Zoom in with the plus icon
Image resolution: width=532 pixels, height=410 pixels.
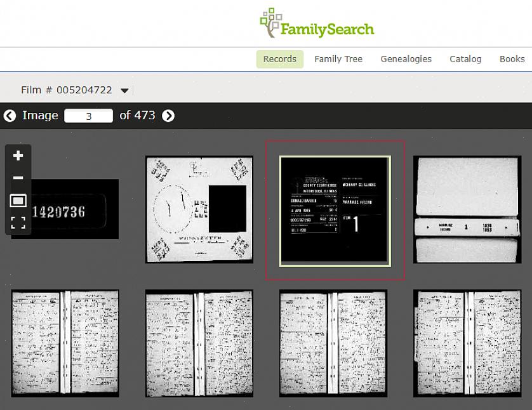[18, 156]
